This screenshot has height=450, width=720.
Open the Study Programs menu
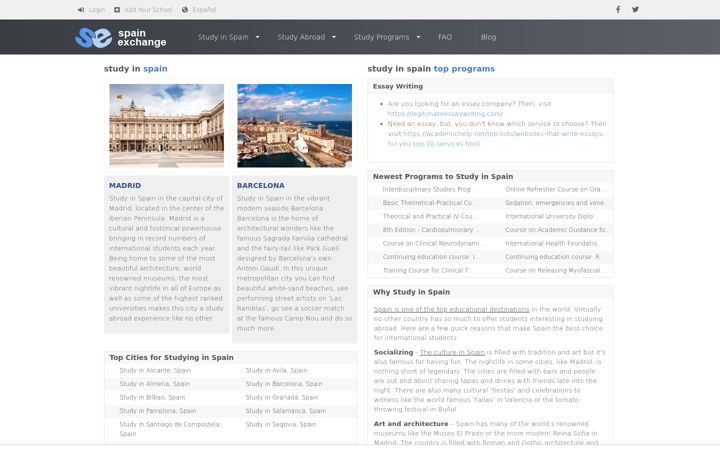[x=381, y=37]
